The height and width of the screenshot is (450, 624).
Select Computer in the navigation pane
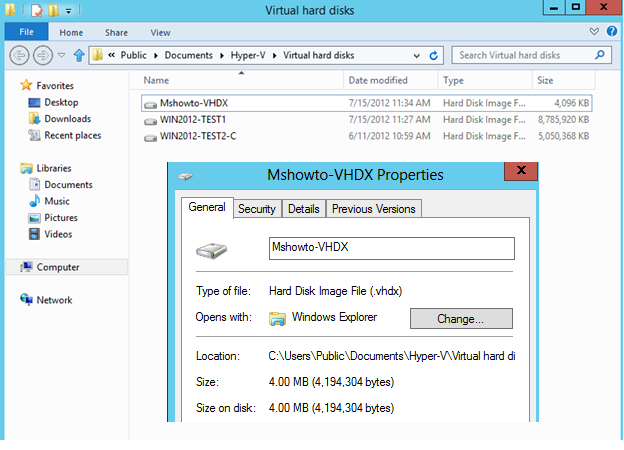click(66, 267)
